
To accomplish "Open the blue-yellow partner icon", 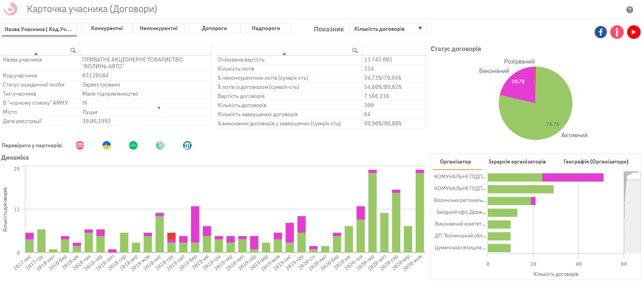I will [x=106, y=146].
